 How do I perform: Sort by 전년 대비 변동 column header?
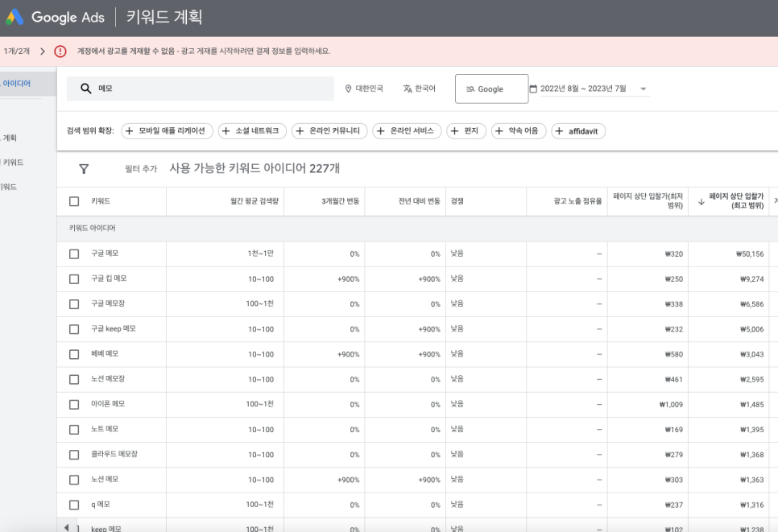pyautogui.click(x=420, y=201)
